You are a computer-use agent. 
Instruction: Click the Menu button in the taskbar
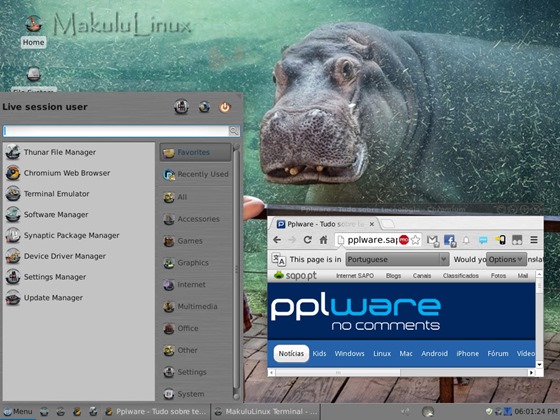click(18, 412)
